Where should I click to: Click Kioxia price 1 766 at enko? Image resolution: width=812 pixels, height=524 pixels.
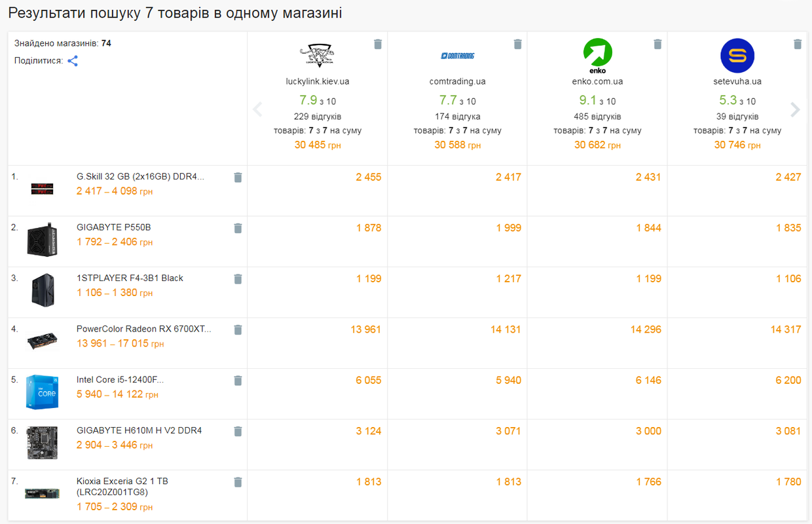[648, 481]
